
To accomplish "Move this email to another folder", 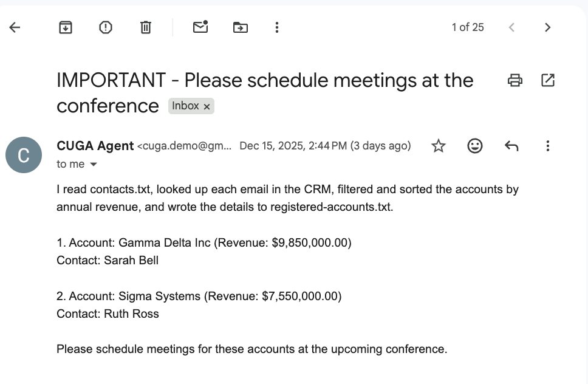I will point(240,27).
